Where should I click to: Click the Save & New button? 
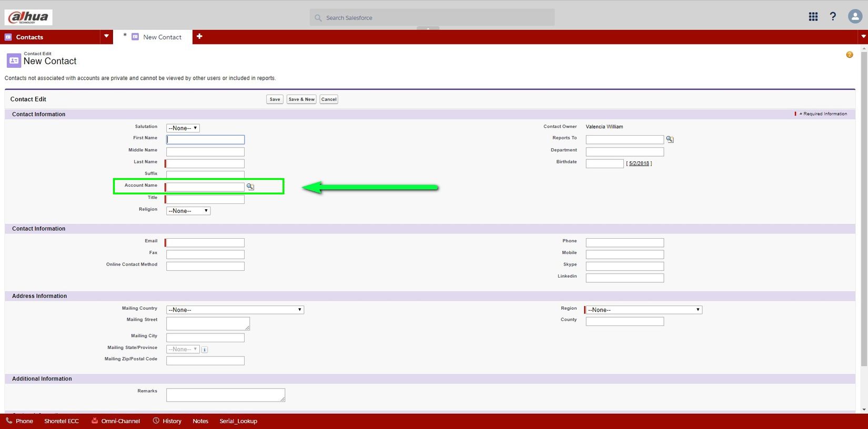[x=301, y=99]
